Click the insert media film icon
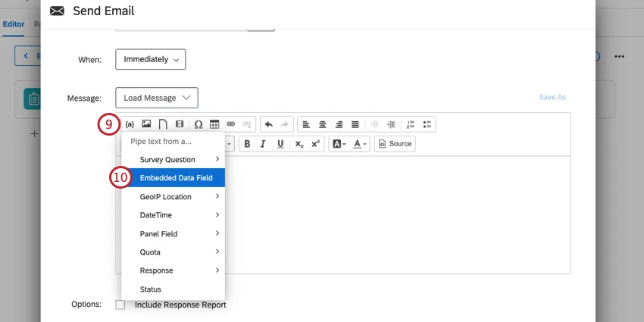 pos(179,124)
